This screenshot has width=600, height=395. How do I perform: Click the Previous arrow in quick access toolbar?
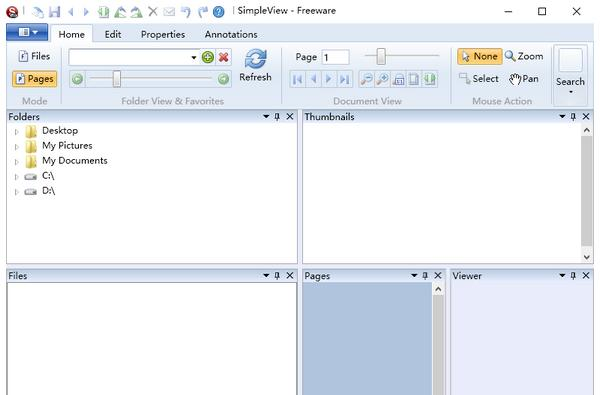tap(71, 12)
